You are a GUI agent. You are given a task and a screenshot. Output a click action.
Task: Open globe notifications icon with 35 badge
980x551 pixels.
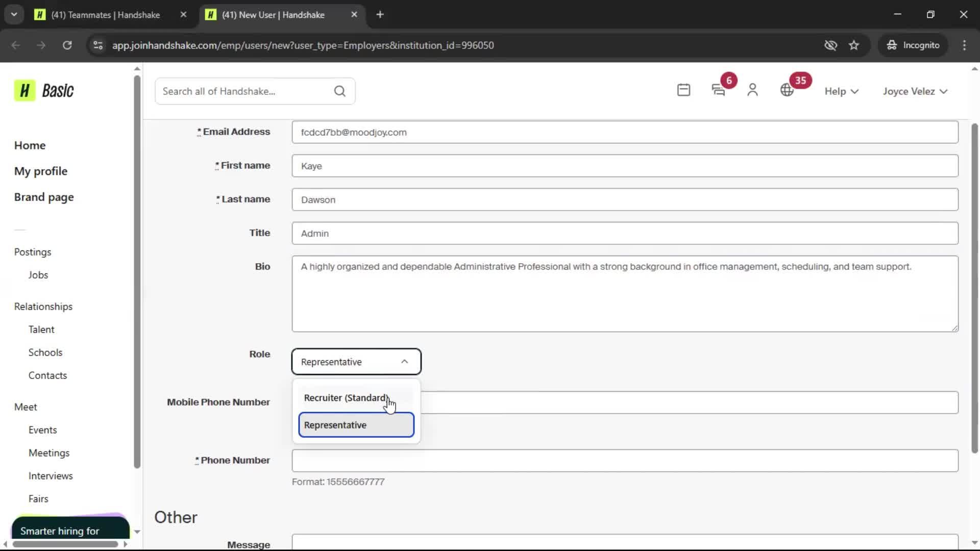787,90
